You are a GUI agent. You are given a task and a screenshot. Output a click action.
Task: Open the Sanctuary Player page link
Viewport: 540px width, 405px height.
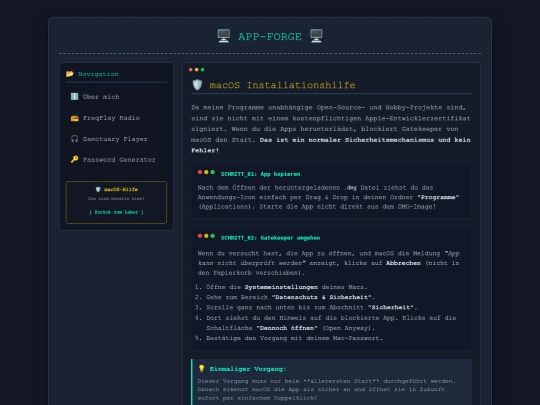(x=115, y=139)
